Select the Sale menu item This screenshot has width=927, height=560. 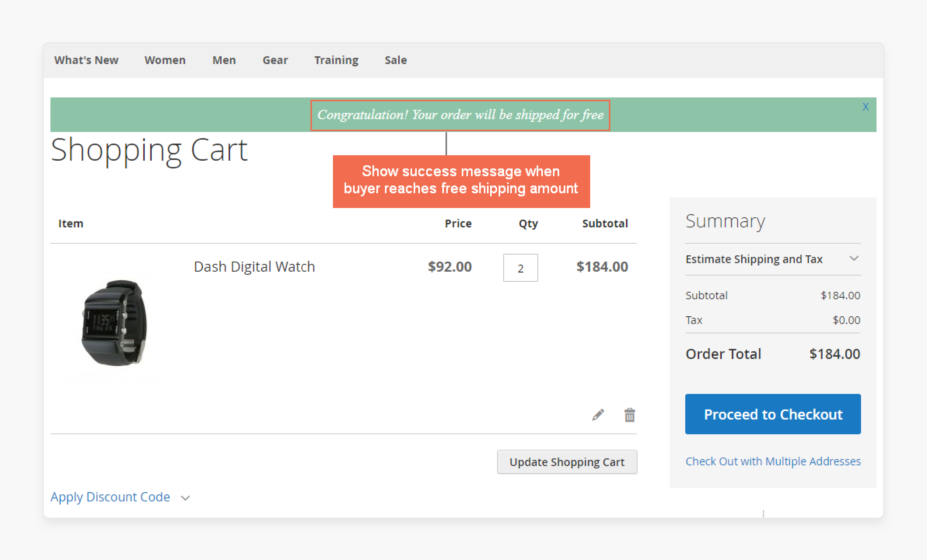[395, 60]
